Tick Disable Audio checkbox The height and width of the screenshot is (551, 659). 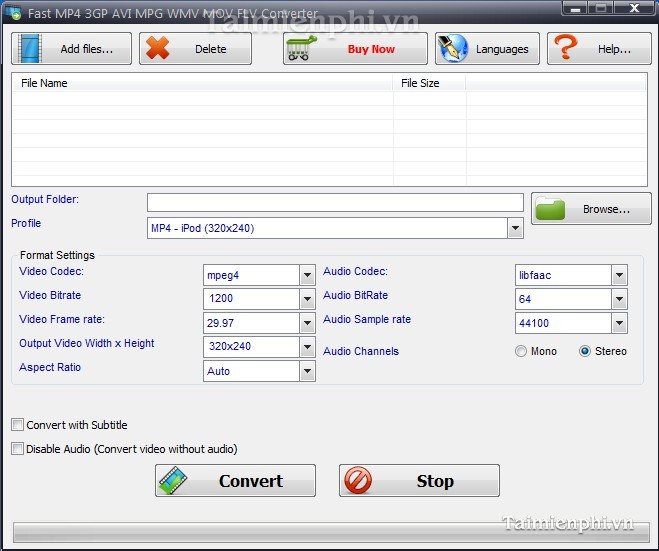click(18, 448)
